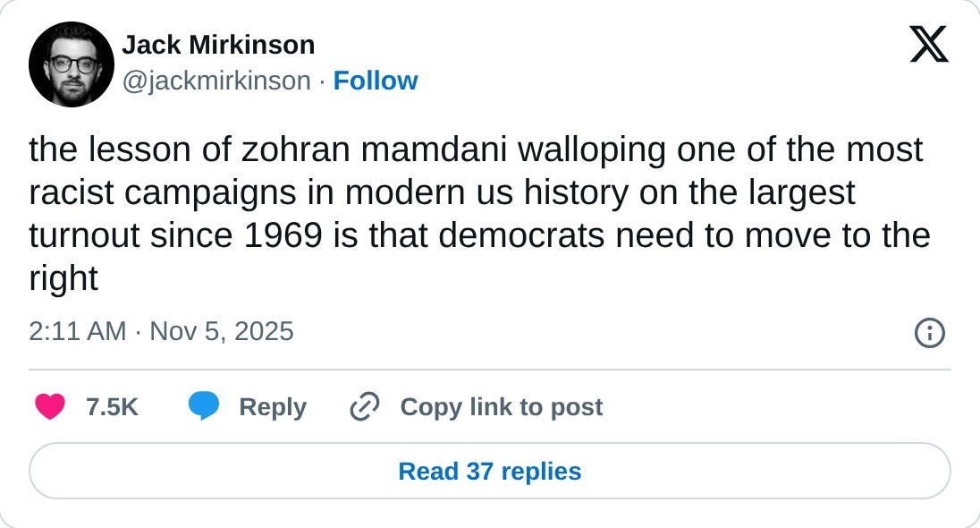The height and width of the screenshot is (528, 980).
Task: Like the post with the heart icon
Action: 50,407
